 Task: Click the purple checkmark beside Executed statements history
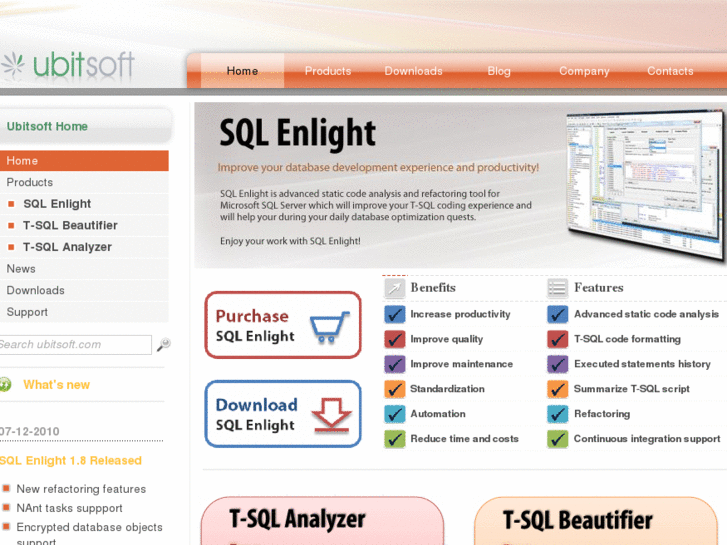(x=557, y=364)
